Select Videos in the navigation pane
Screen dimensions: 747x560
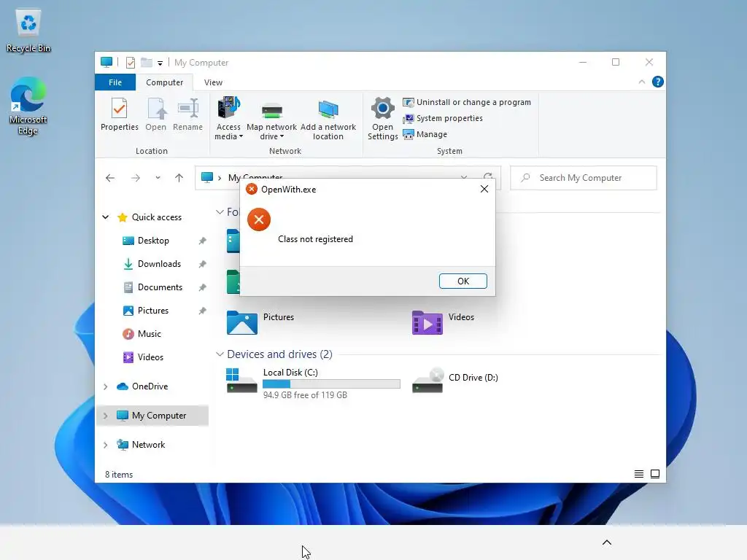(x=150, y=357)
